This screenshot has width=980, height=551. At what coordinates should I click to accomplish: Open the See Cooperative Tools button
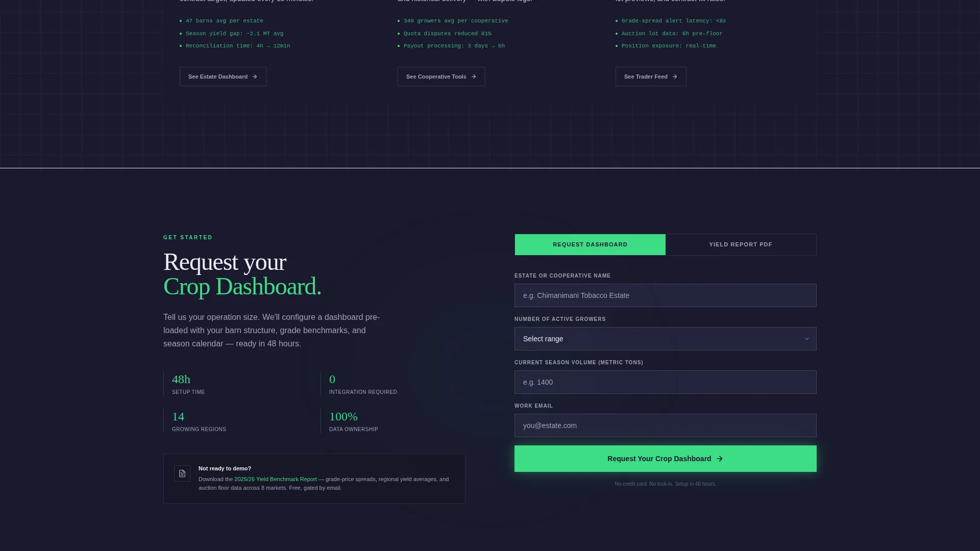[442, 77]
